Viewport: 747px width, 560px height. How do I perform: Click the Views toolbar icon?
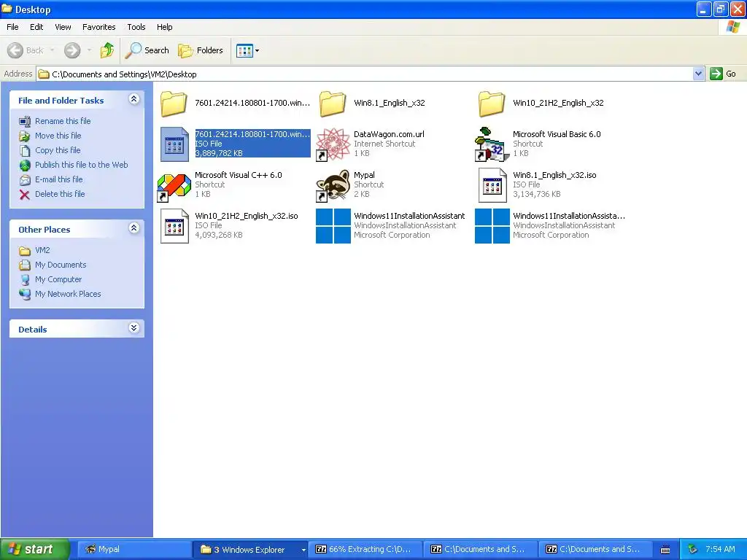[x=244, y=50]
